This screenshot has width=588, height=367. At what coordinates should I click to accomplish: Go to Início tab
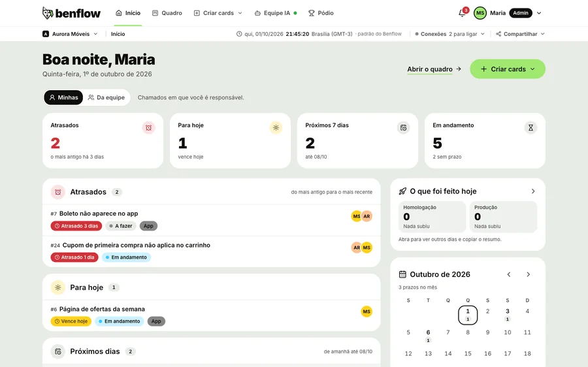(128, 13)
